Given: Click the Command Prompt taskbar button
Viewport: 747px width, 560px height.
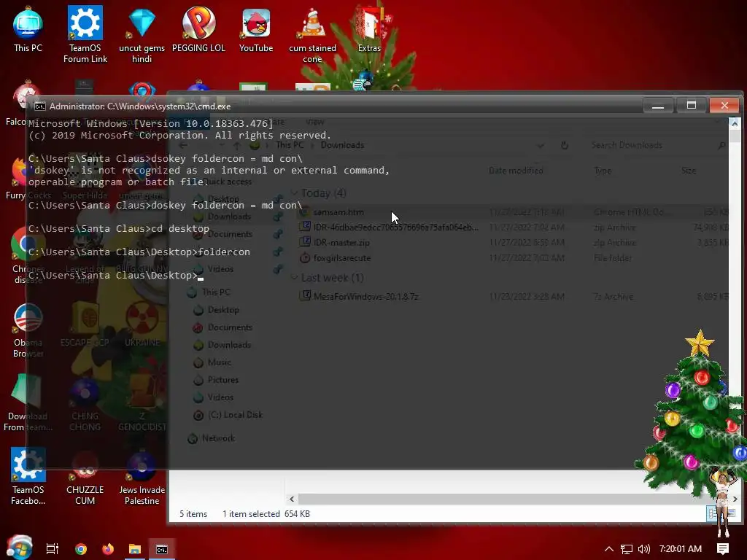Looking at the screenshot, I should 162,548.
